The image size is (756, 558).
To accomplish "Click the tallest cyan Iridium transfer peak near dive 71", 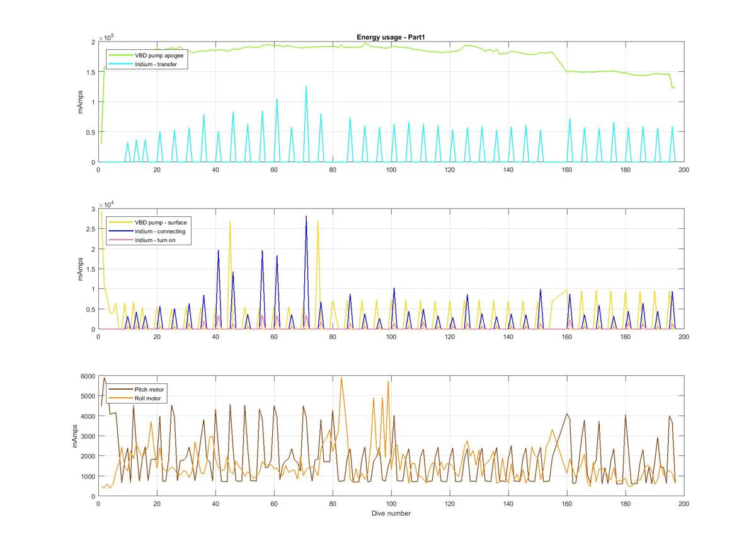I will 306,87.
